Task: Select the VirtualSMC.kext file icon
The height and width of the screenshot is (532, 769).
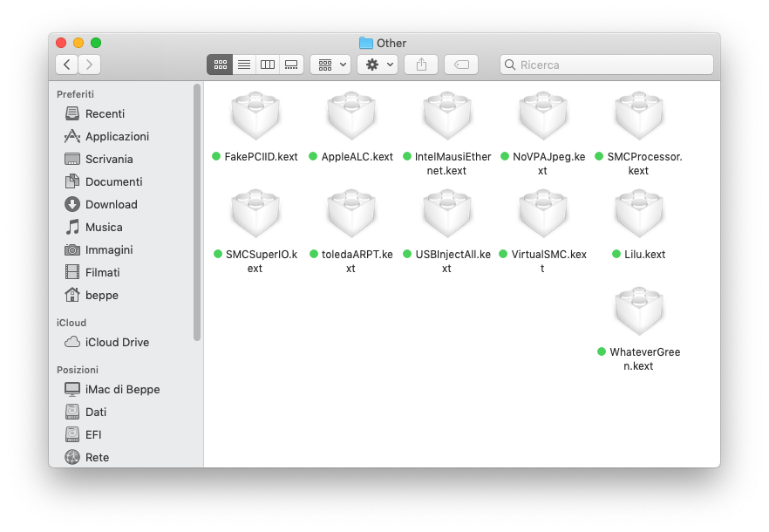Action: tap(543, 214)
